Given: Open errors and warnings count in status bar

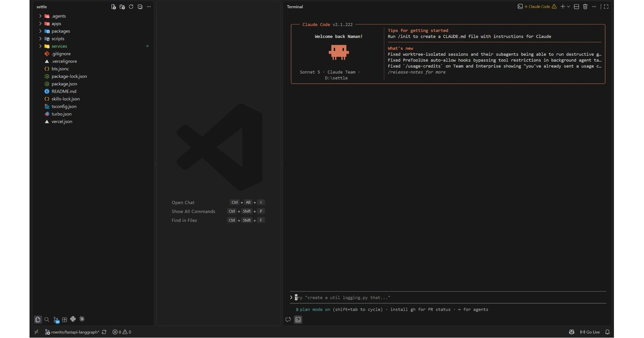Looking at the screenshot, I should [122, 332].
